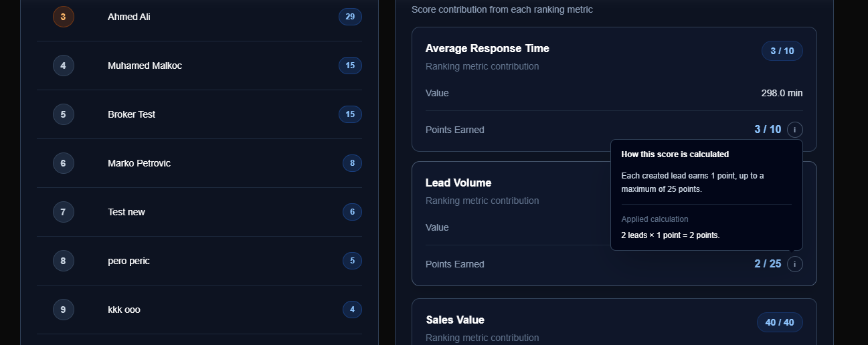Click rank 6 badge for Marko Petrovic
This screenshot has height=345, width=868.
(64, 163)
